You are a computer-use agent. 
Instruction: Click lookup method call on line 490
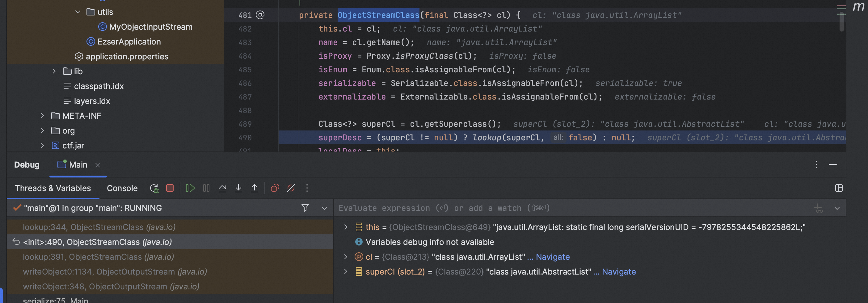[x=487, y=138]
